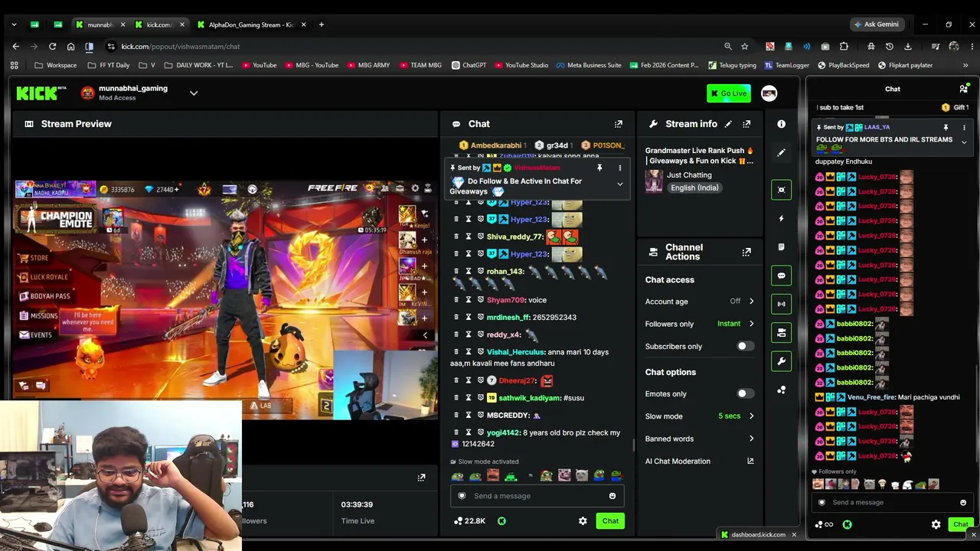The height and width of the screenshot is (551, 980).
Task: Open the tab search dropdown arrow
Action: [x=14, y=24]
